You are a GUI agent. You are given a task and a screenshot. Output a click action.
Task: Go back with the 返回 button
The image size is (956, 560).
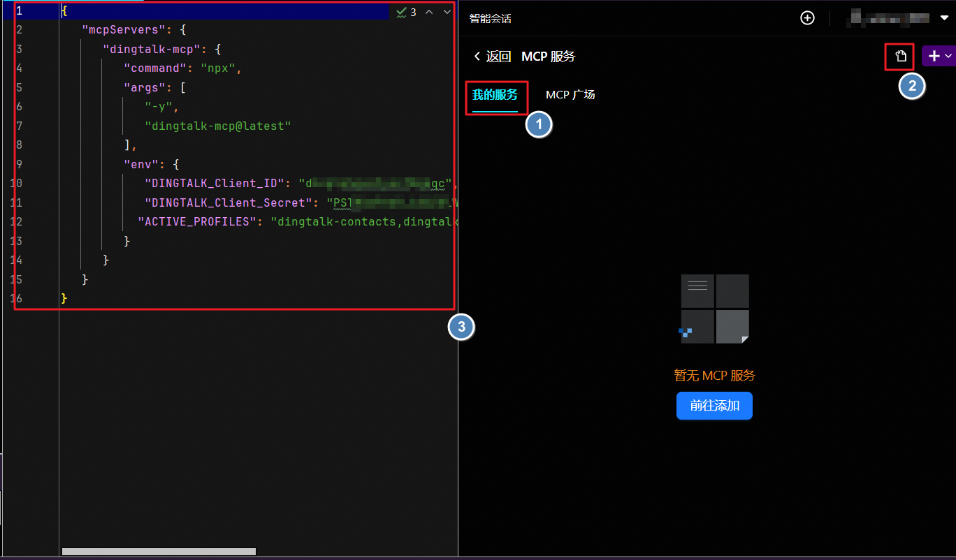[492, 57]
